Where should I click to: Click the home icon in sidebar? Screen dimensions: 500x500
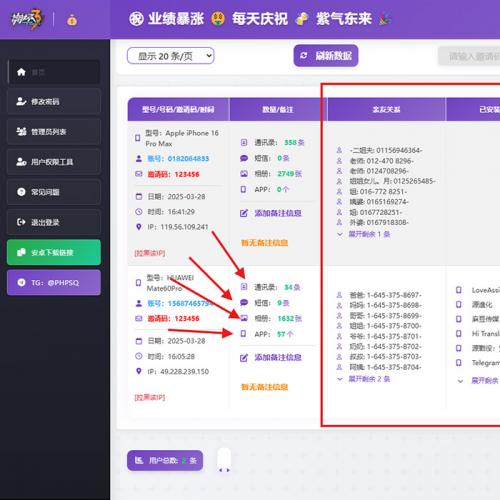[x=21, y=72]
